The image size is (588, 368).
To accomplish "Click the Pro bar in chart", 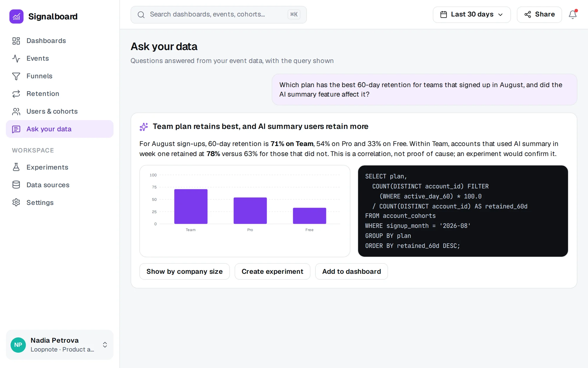I will pyautogui.click(x=250, y=210).
